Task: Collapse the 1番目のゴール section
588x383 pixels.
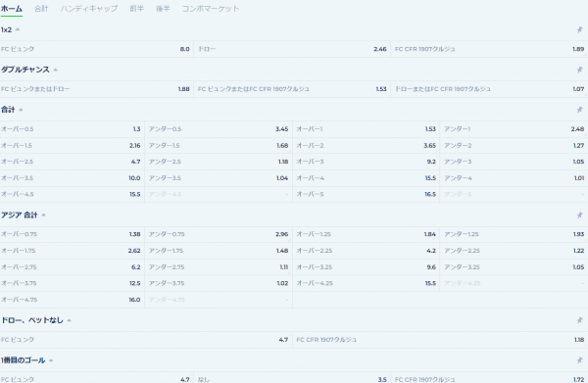Action: click(51, 360)
